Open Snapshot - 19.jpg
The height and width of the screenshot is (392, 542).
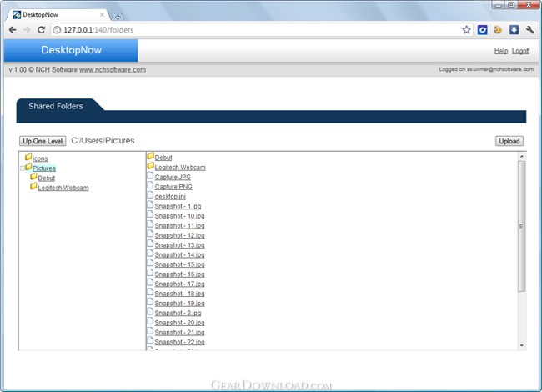click(x=179, y=303)
